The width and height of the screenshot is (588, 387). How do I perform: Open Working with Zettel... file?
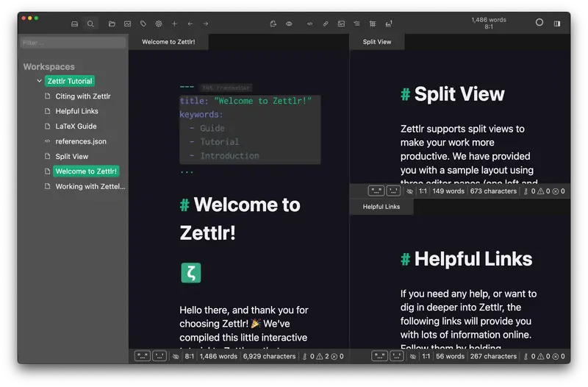90,186
